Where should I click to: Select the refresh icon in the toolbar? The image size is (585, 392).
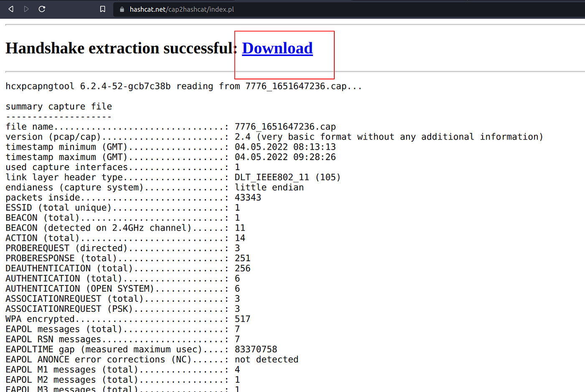click(x=42, y=9)
